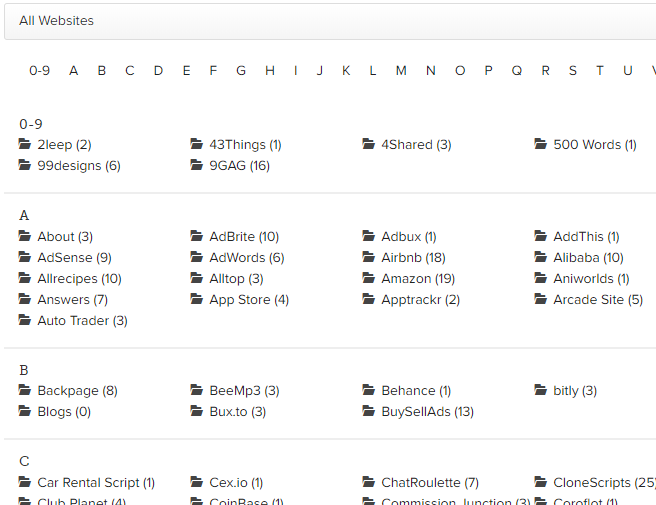Jump to letter Q in index bar
The width and height of the screenshot is (656, 505).
[517, 71]
